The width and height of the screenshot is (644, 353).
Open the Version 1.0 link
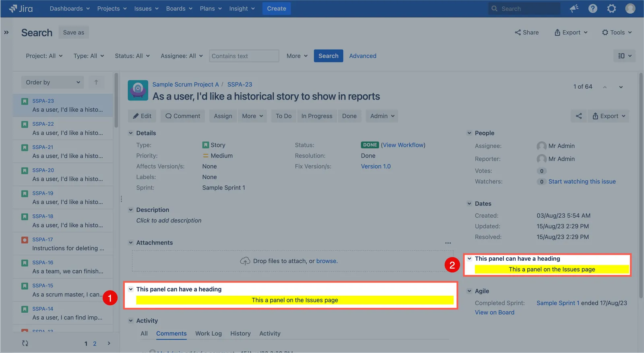(x=376, y=166)
